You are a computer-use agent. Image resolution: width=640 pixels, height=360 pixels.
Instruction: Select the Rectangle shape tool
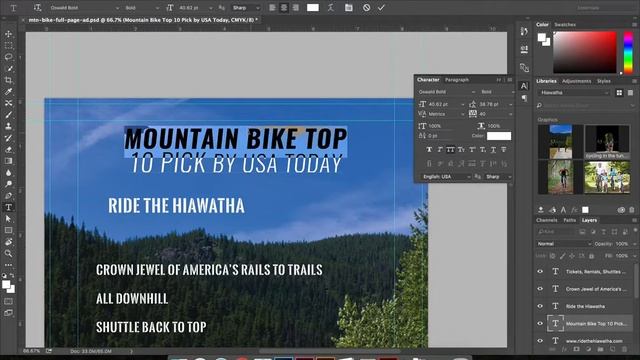8,230
